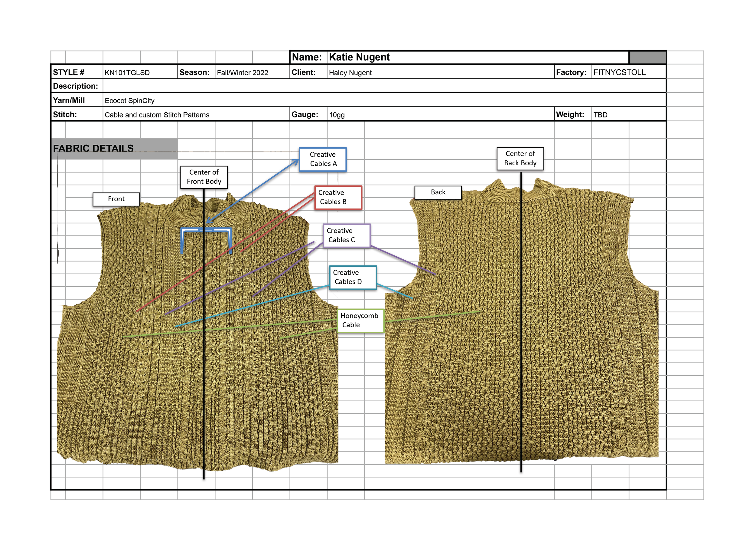Click the gray swatch beside the name

tap(647, 58)
